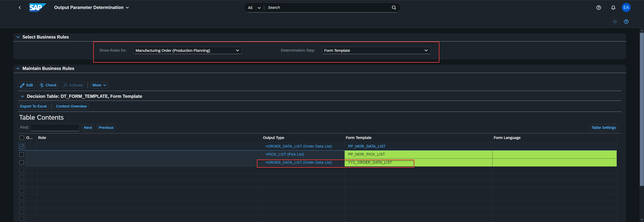This screenshot has height=222, width=644.
Task: Click PP_MOR_DATA_LIST form template cell
Action: 418,146
